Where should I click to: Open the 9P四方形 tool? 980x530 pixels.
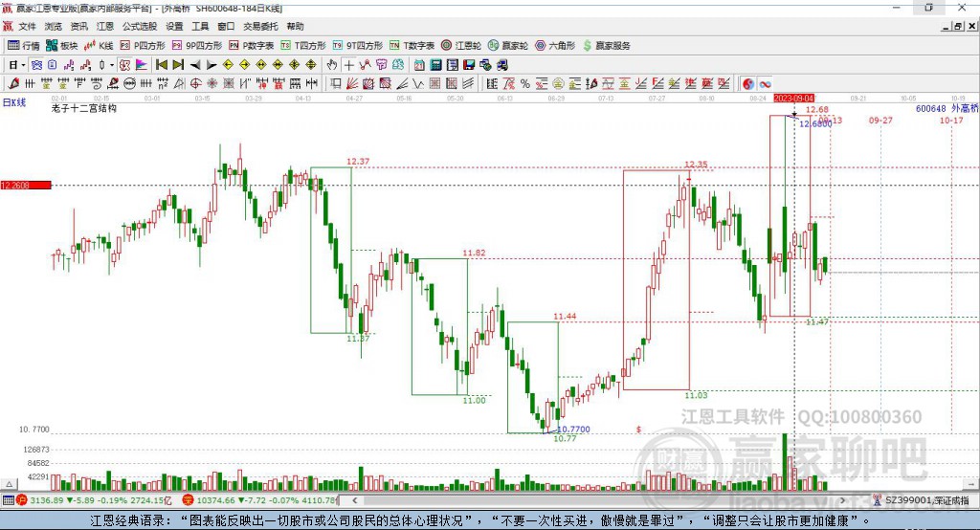[x=197, y=46]
